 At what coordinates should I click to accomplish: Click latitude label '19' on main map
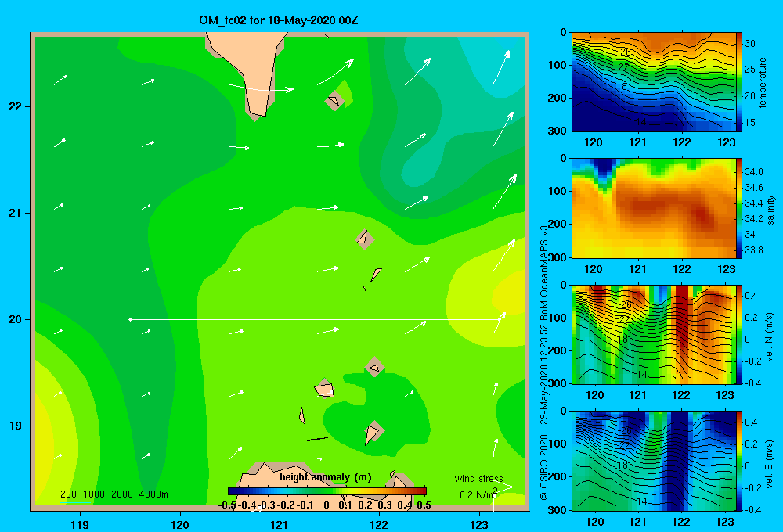click(16, 426)
